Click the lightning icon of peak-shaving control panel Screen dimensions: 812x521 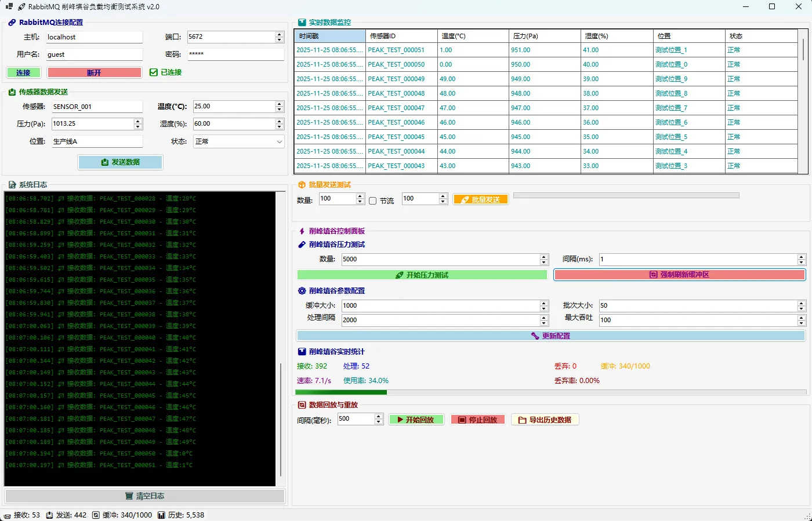click(x=302, y=231)
